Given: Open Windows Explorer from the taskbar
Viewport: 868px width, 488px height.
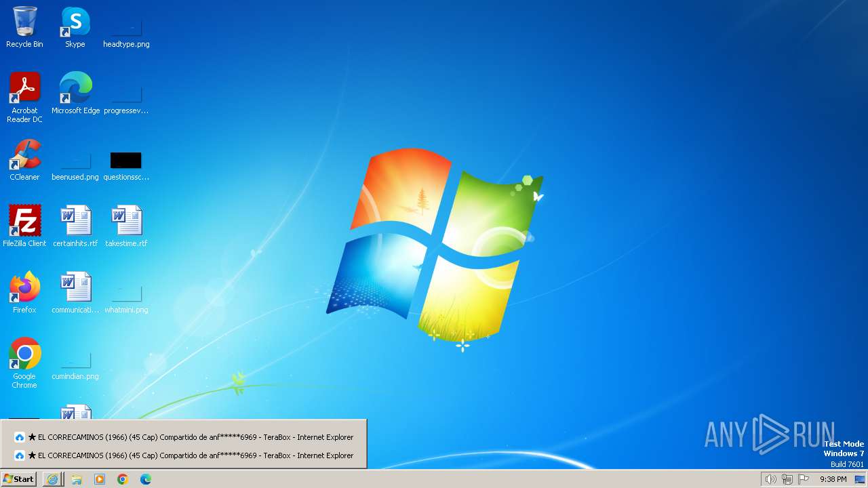Looking at the screenshot, I should 77,479.
